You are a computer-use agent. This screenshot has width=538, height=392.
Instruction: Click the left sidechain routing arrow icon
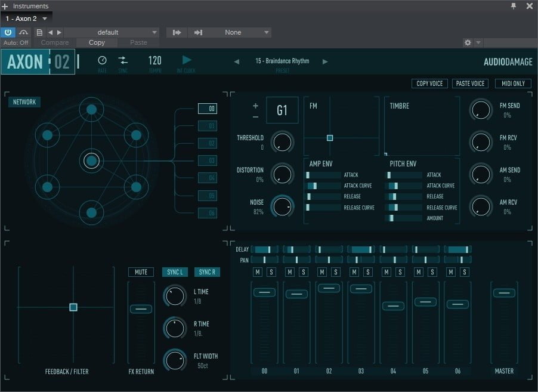[177, 32]
